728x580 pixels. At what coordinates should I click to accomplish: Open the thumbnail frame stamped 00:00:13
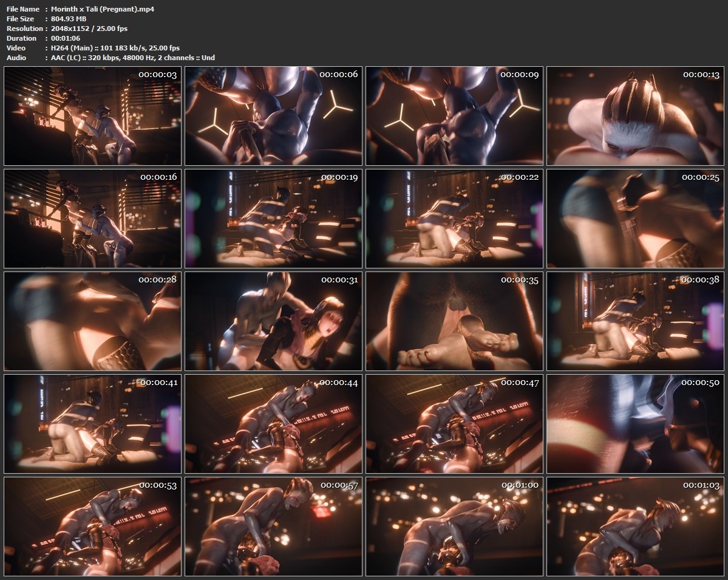click(x=635, y=115)
